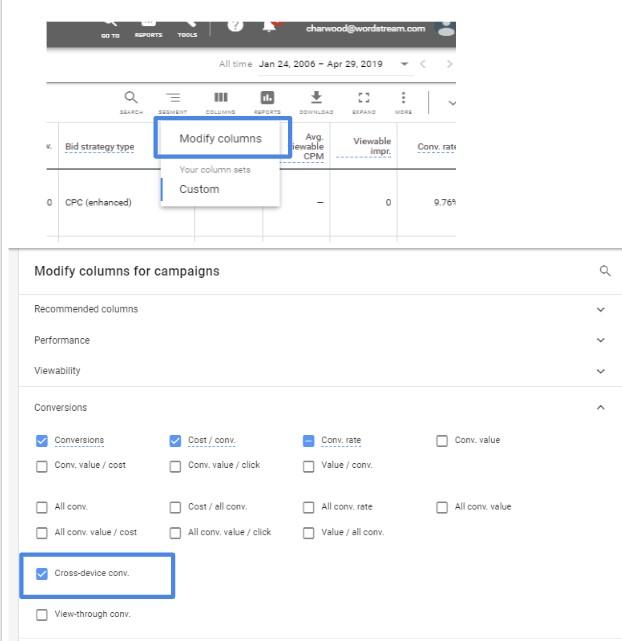Uncheck the Conversions checkbox
622x641 pixels.
point(42,441)
